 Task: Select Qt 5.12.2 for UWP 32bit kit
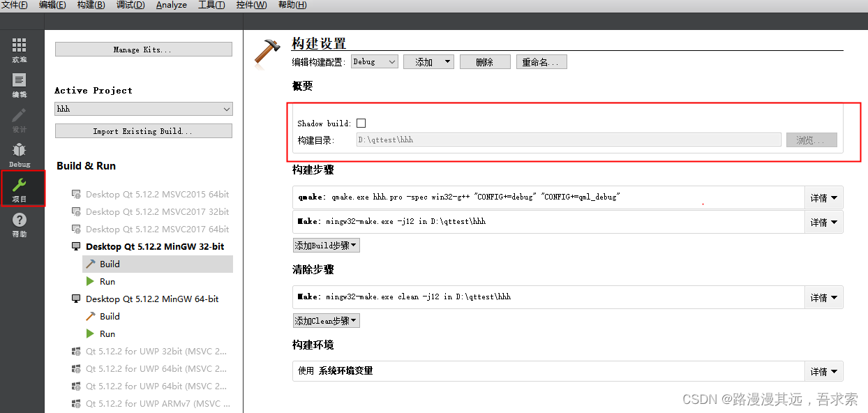[156, 351]
